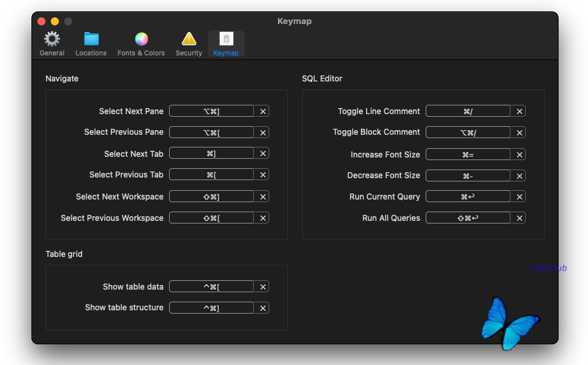The image size is (588, 365).
Task: Clear the Run Current Query shortcut
Action: [x=520, y=197]
